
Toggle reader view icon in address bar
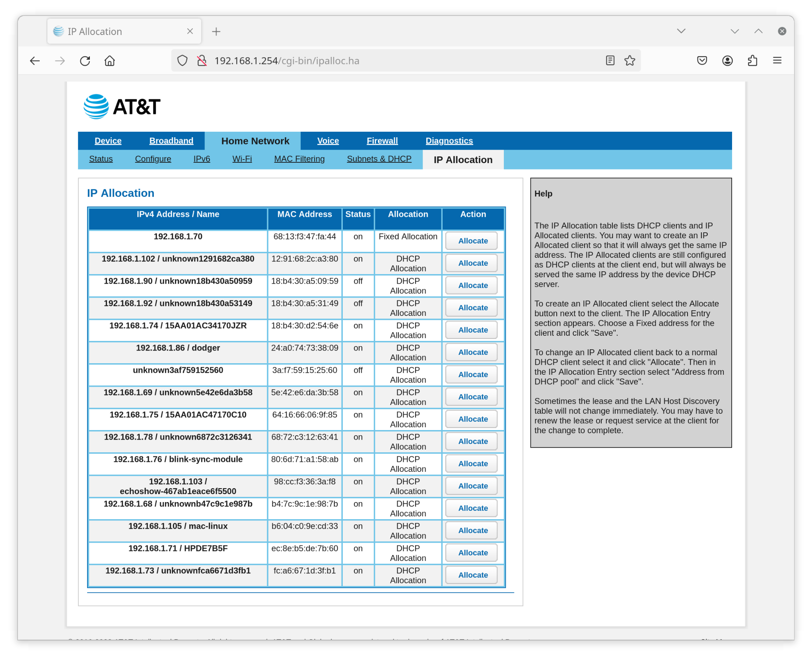[x=610, y=60]
